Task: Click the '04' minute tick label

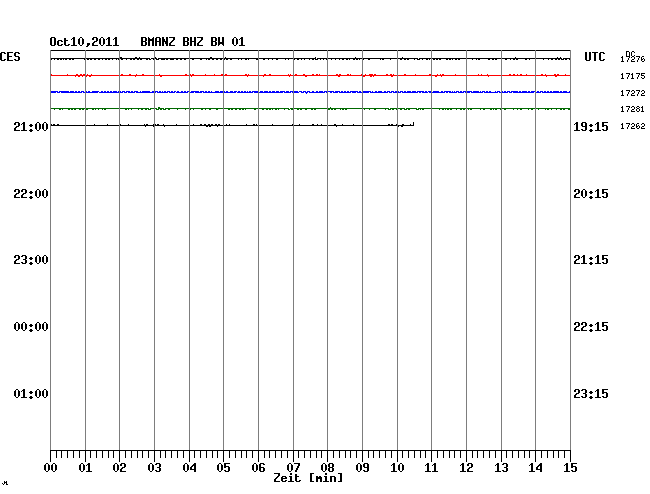Action: 189,468
